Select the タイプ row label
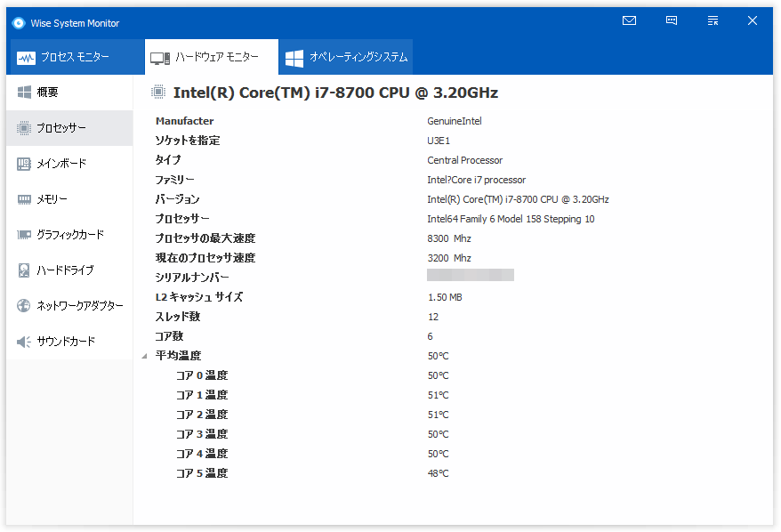The height and width of the screenshot is (532, 781). click(x=168, y=160)
